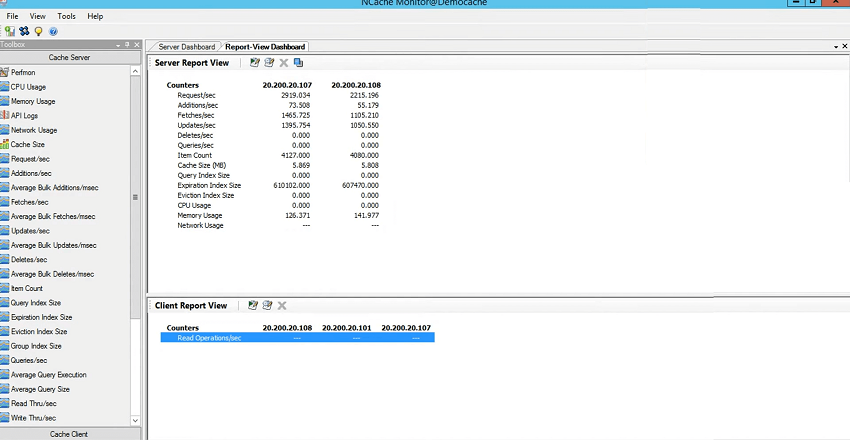Open the Tools menu
The height and width of the screenshot is (440, 850).
coord(66,16)
